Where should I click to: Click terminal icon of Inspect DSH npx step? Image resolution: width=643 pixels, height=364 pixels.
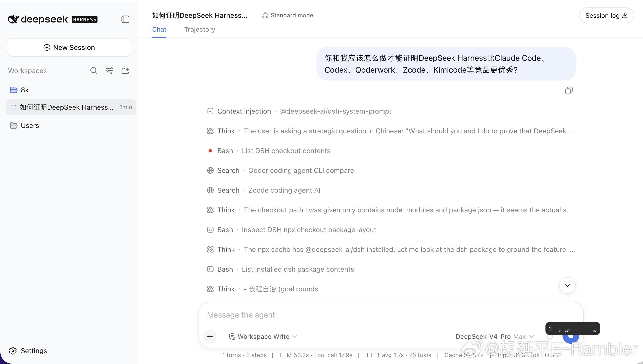[210, 230]
